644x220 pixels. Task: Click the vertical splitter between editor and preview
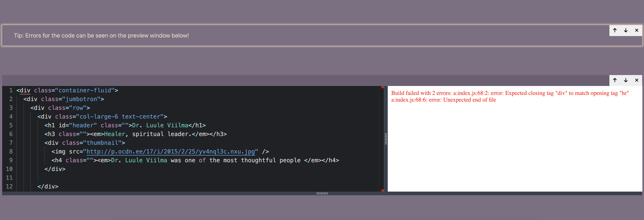click(x=386, y=139)
